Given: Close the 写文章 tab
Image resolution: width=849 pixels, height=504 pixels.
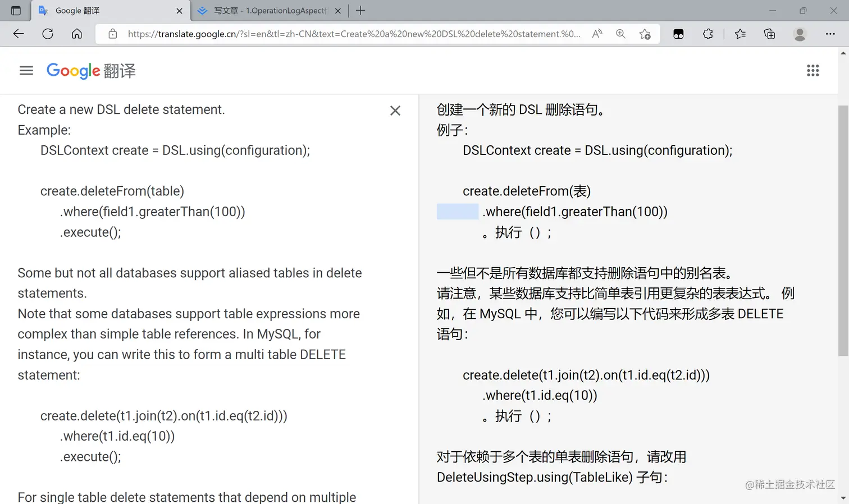Looking at the screenshot, I should [x=338, y=11].
